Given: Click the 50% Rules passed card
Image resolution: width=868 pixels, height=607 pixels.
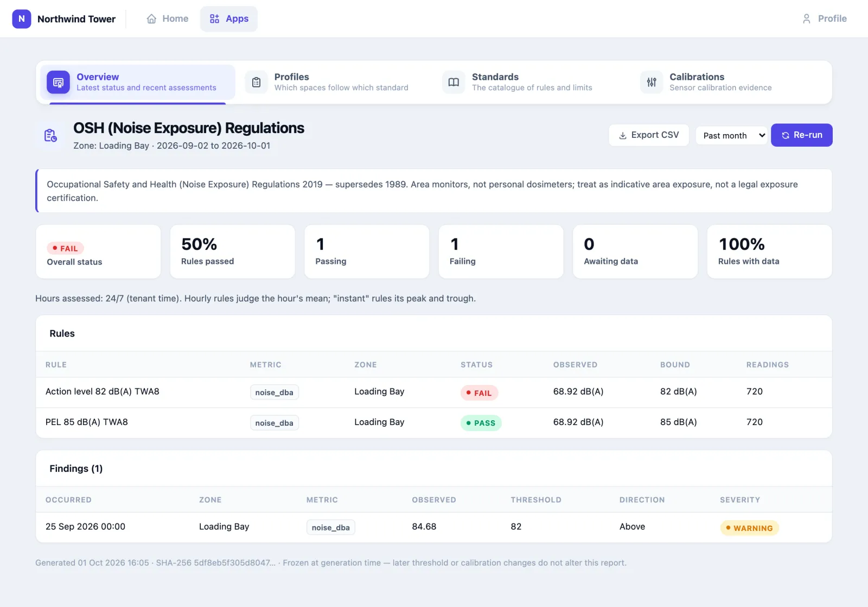Looking at the screenshot, I should [x=233, y=252].
